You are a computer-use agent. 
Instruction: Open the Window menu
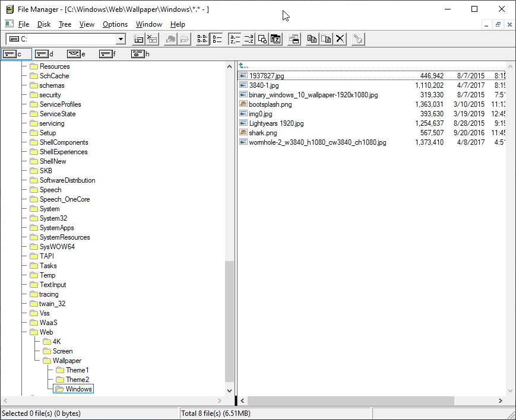coord(149,24)
